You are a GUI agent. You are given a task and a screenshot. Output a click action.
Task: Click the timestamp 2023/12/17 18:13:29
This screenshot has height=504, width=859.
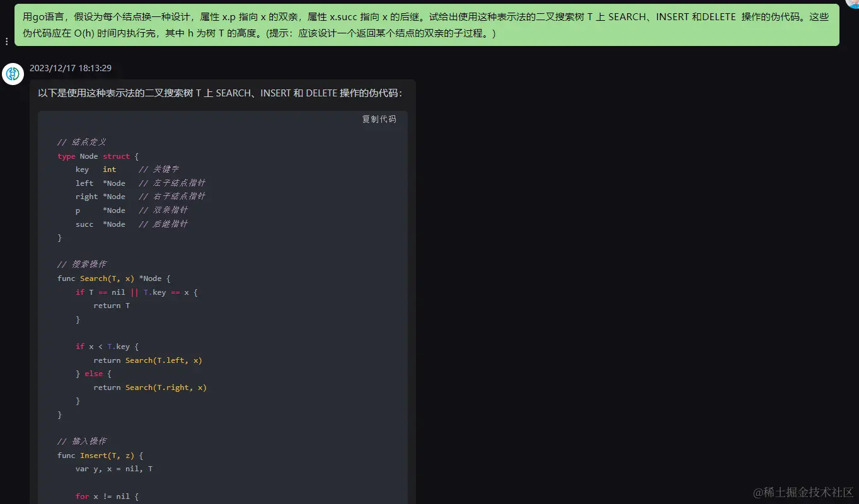(x=71, y=68)
